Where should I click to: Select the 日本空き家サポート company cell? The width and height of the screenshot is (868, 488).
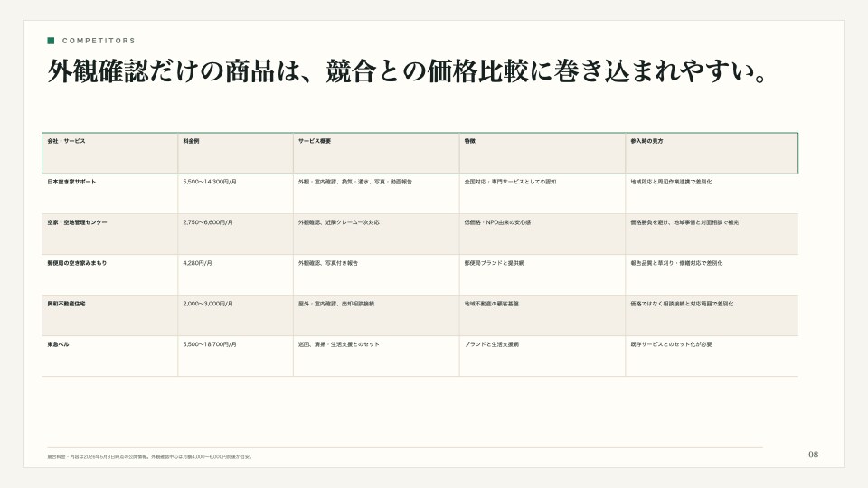[110, 193]
